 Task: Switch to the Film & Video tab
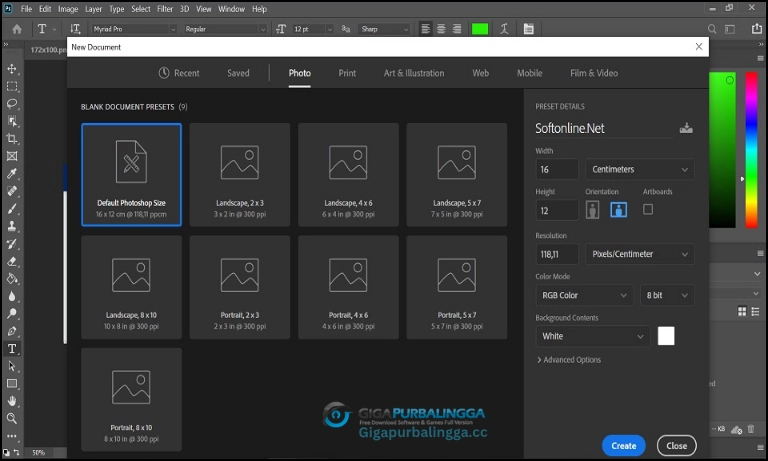[x=594, y=73]
